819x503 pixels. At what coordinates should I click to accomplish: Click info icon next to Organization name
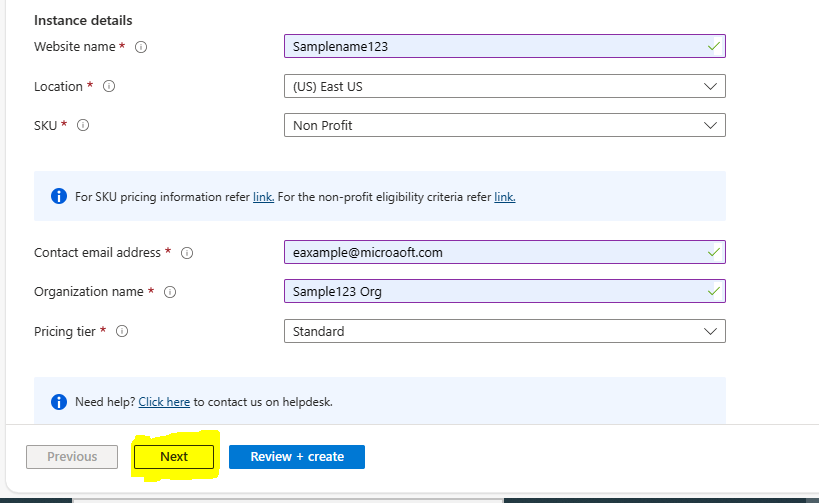click(x=169, y=292)
